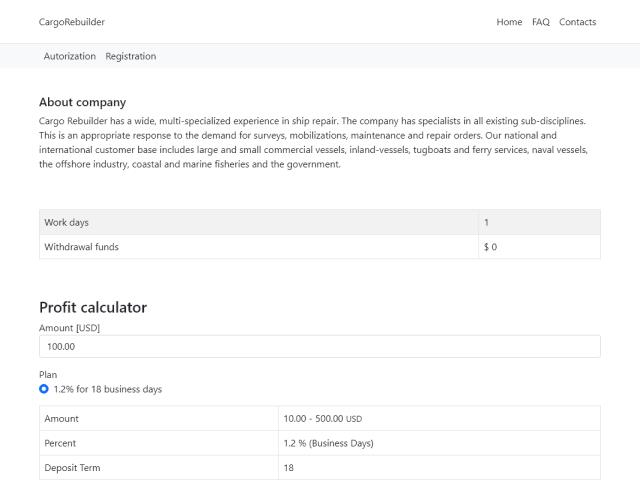This screenshot has width=640, height=480.
Task: Click the Amount row in plan table
Action: pyautogui.click(x=320, y=418)
